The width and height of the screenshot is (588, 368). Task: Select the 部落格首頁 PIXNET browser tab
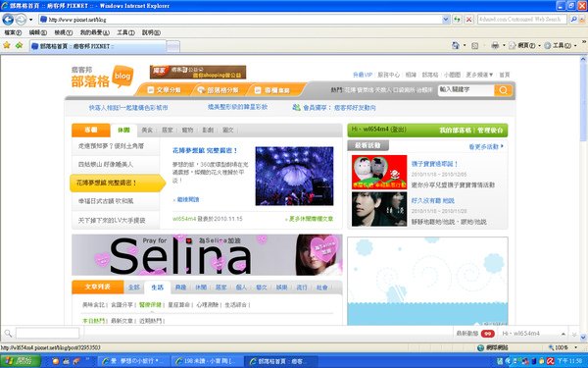97,46
